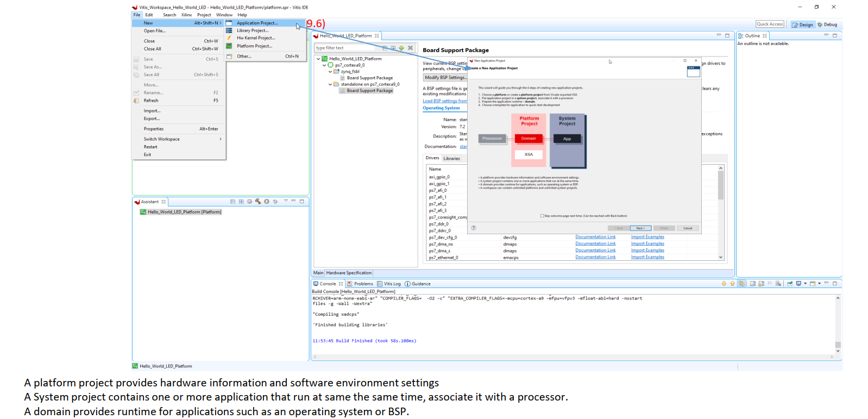
Task: Click the Outline panel icon
Action: [x=740, y=36]
